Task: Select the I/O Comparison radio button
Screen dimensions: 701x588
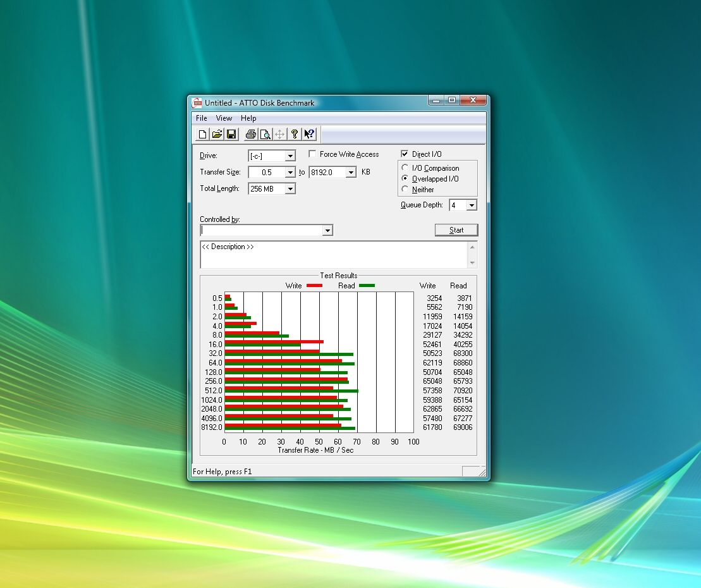Action: click(x=405, y=168)
